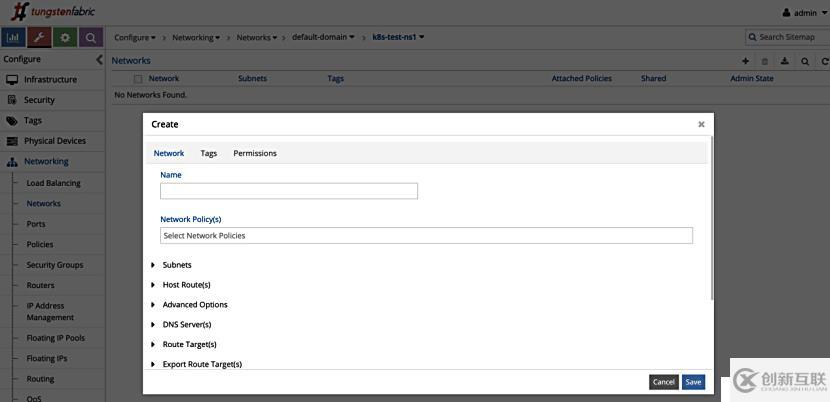This screenshot has height=402, width=830.
Task: Select the Configure wrench icon
Action: (x=39, y=38)
